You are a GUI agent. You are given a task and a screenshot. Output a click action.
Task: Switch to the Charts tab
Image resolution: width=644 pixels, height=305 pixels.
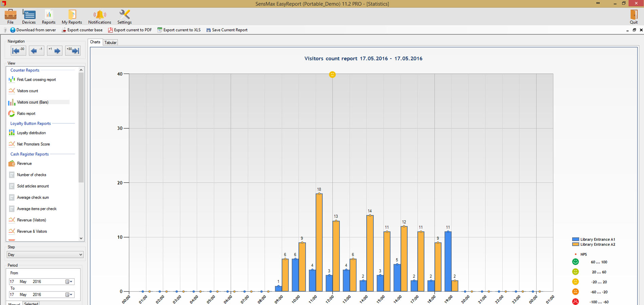coord(95,42)
